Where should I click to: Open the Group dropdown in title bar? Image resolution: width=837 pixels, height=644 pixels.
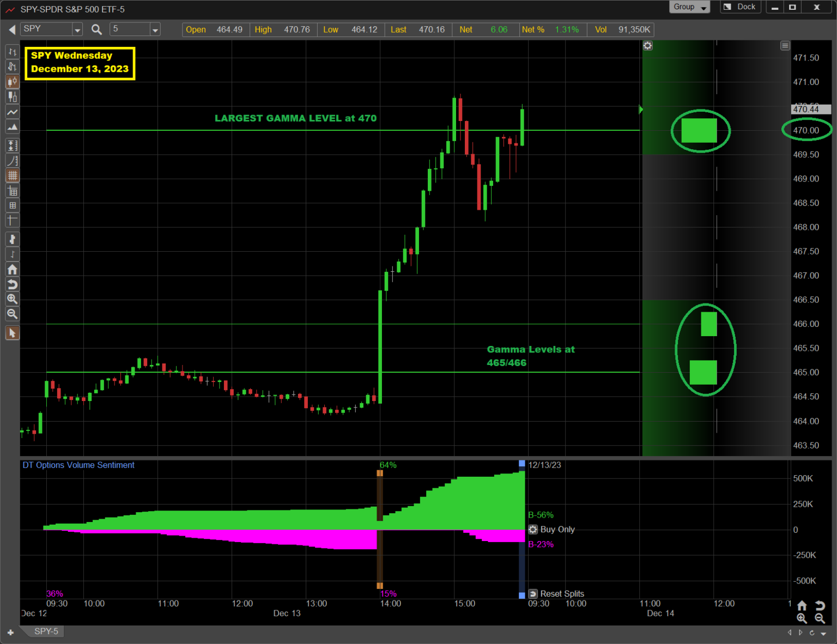click(689, 7)
